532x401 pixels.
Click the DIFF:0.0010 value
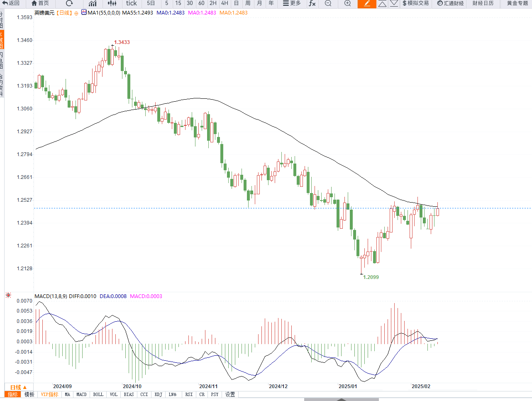coord(83,296)
